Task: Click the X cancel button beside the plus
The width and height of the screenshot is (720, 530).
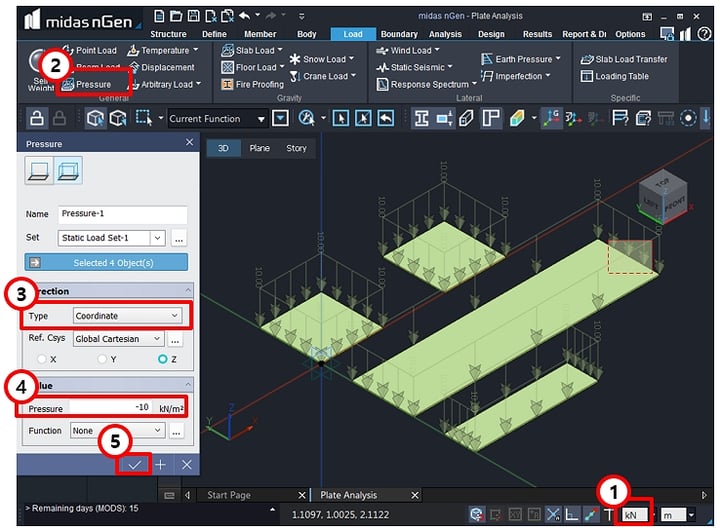Action: click(186, 465)
